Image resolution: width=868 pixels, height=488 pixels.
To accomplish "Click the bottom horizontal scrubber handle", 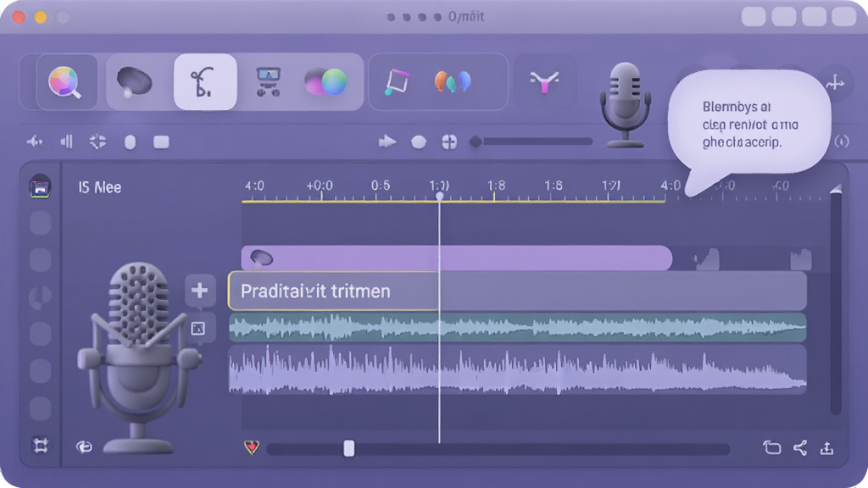I will [x=348, y=448].
